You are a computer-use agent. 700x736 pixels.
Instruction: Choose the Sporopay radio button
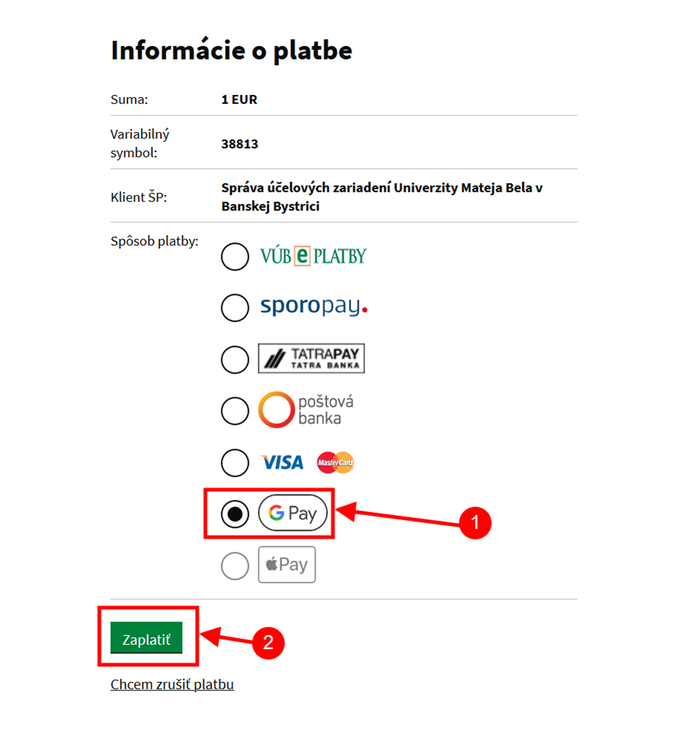click(235, 308)
